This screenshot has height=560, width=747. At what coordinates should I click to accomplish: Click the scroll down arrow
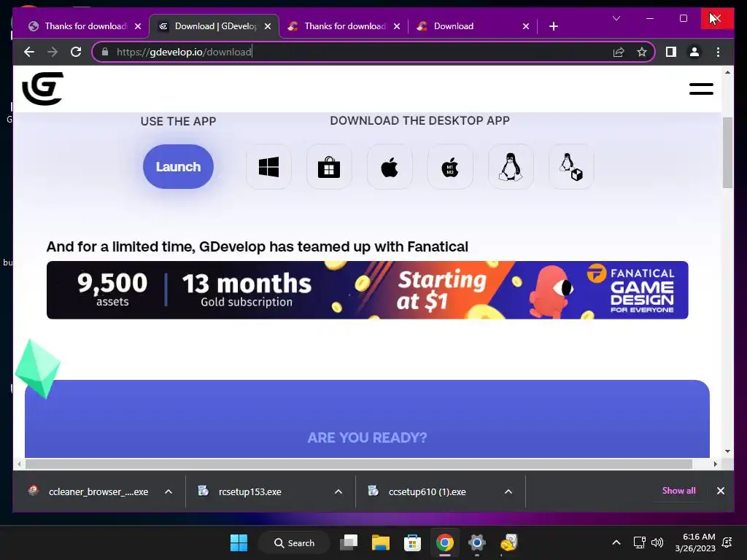click(727, 451)
